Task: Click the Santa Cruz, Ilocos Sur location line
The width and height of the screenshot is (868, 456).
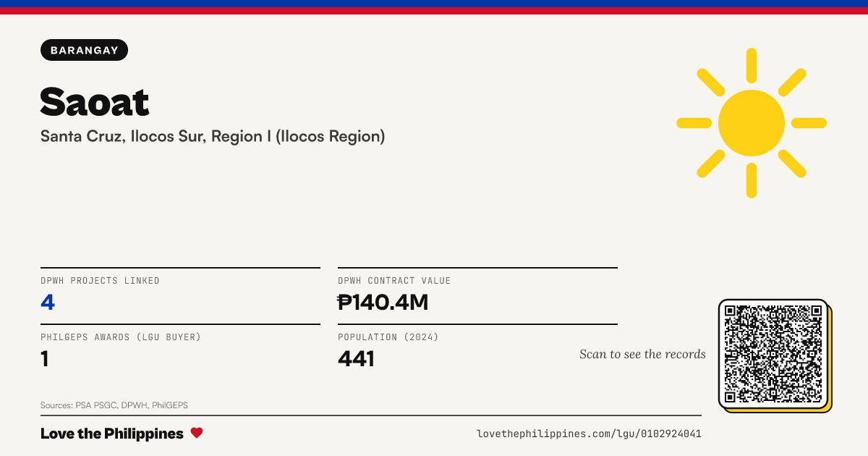Action: (213, 136)
